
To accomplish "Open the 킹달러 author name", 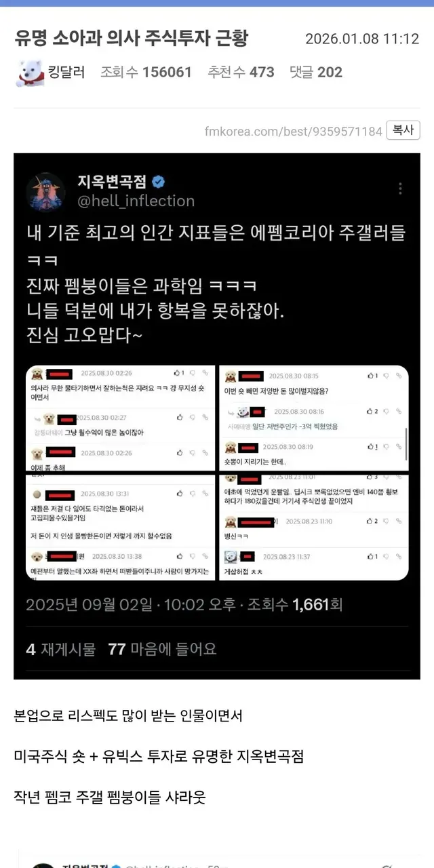I will point(66,72).
